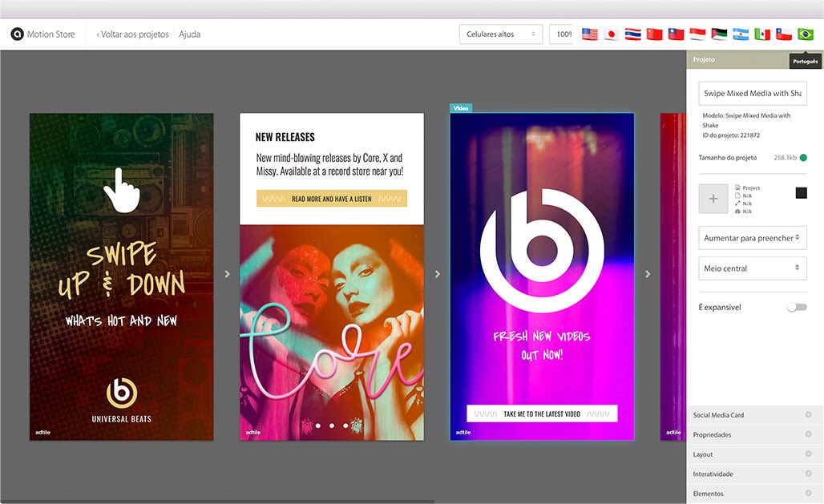Click the horizontal scrollbar at canvas bottom
The width and height of the screenshot is (824, 504).
217,502
